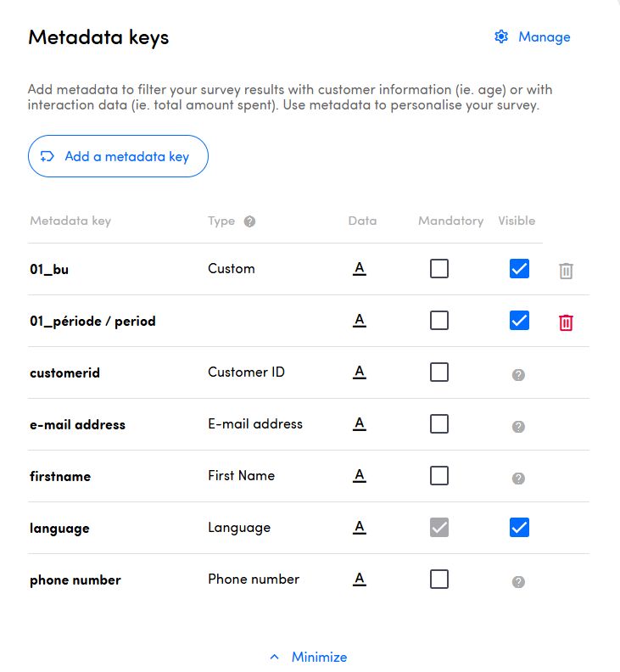Uncheck the Visible checkbox for language
This screenshot has width=620, height=672.
click(x=519, y=528)
